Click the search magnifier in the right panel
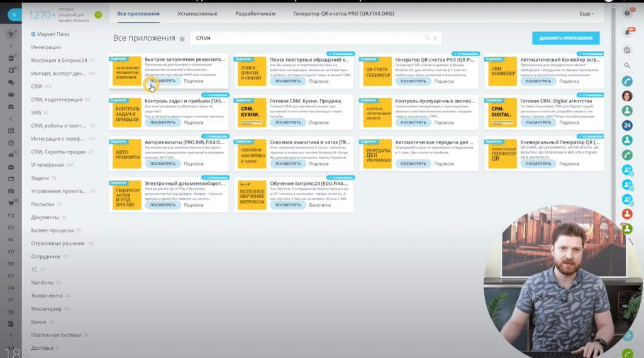 click(627, 65)
